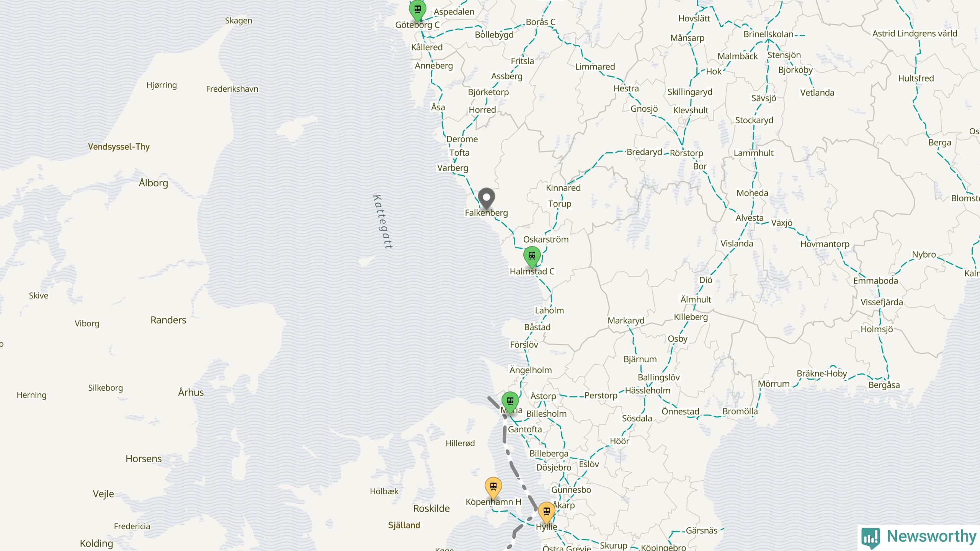Select the yellow train marker at Hyllie
Screen dimensions: 980x551
[547, 513]
